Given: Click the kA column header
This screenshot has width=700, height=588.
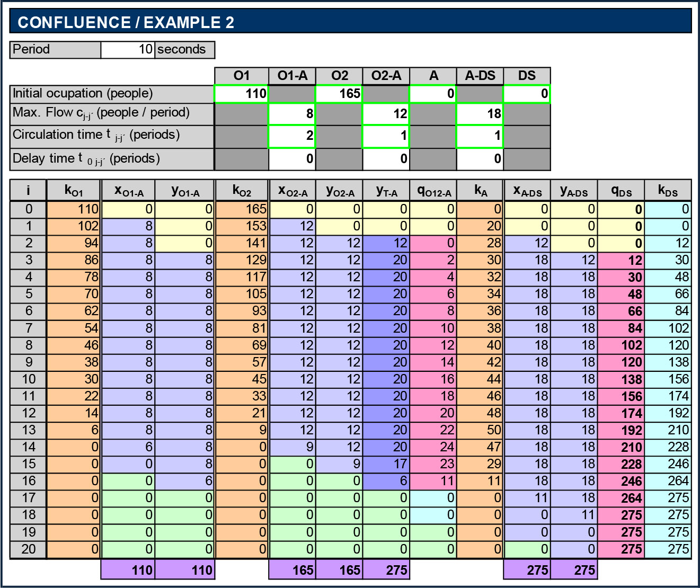Looking at the screenshot, I should (480, 190).
